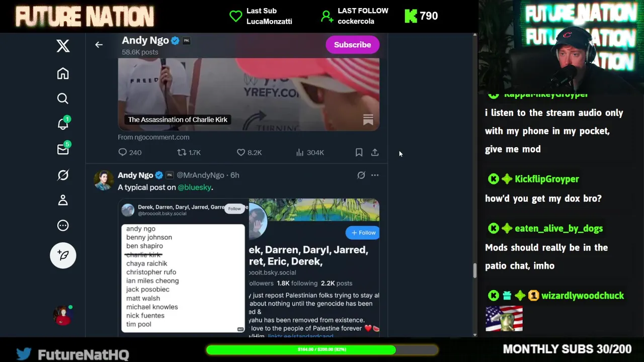Click the FutureNatHQ Twitter handle
This screenshot has width=644, height=362.
84,354
